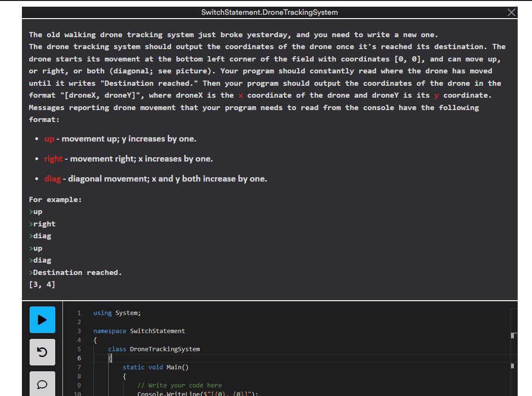Click the '// Write your code here' comment
Viewport: 532px width, 396px height.
click(179, 385)
